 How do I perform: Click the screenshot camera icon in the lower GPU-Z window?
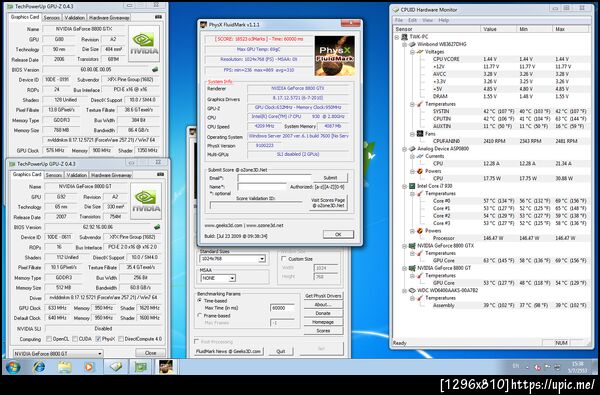pyautogui.click(x=160, y=175)
